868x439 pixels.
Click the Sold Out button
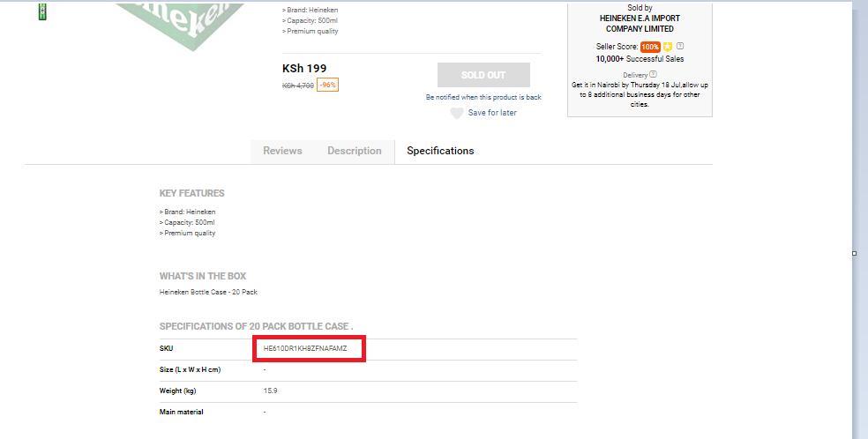point(483,75)
